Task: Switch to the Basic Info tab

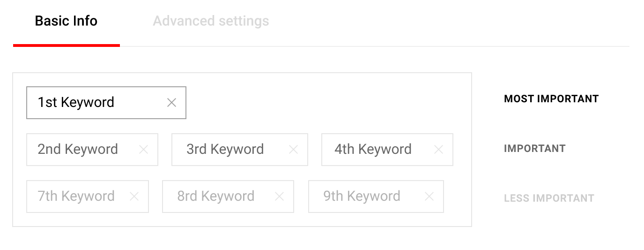Action: [66, 21]
